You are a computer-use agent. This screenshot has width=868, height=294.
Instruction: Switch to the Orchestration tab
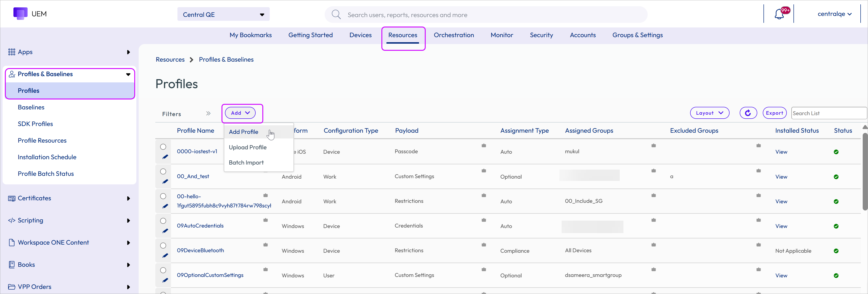pyautogui.click(x=454, y=35)
